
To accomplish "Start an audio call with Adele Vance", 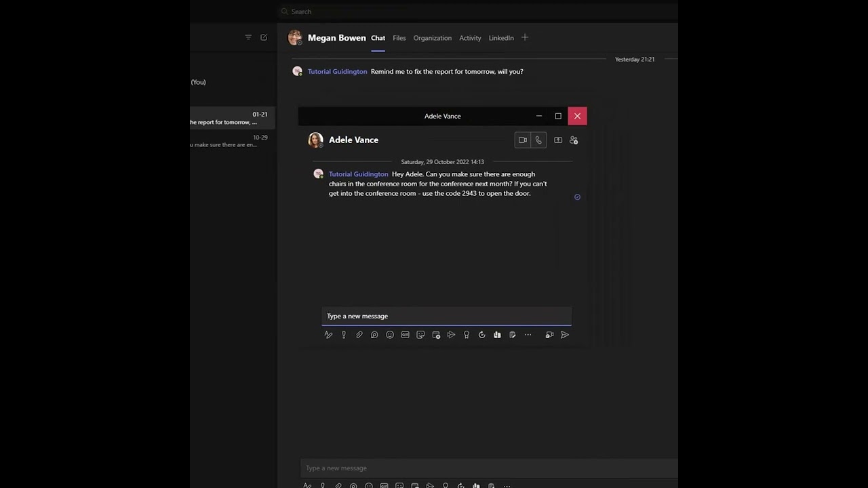I will pyautogui.click(x=538, y=140).
